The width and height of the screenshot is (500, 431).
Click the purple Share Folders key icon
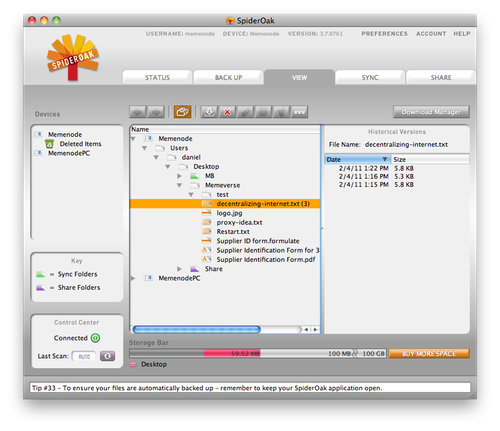click(x=41, y=288)
